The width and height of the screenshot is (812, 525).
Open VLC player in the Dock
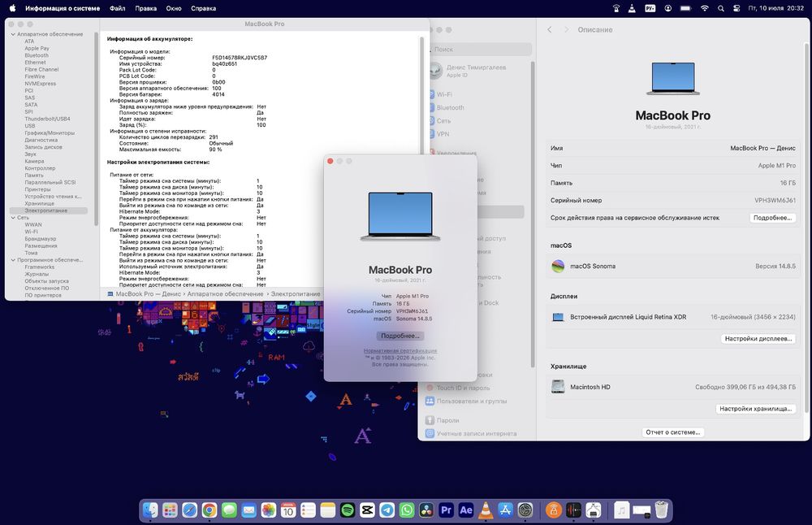[x=486, y=510]
